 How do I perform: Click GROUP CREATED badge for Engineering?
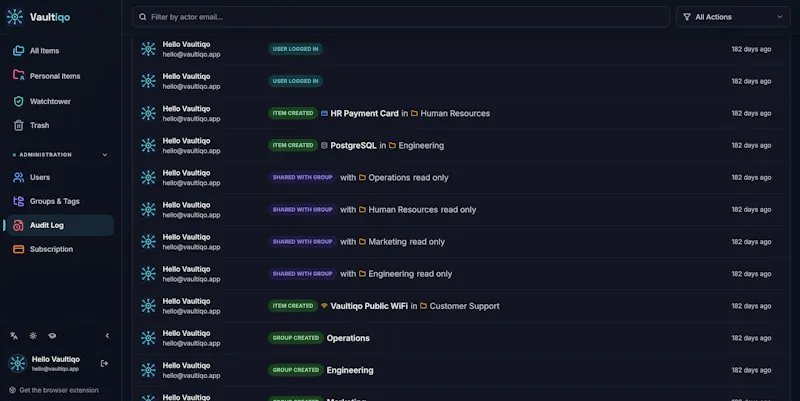click(296, 370)
